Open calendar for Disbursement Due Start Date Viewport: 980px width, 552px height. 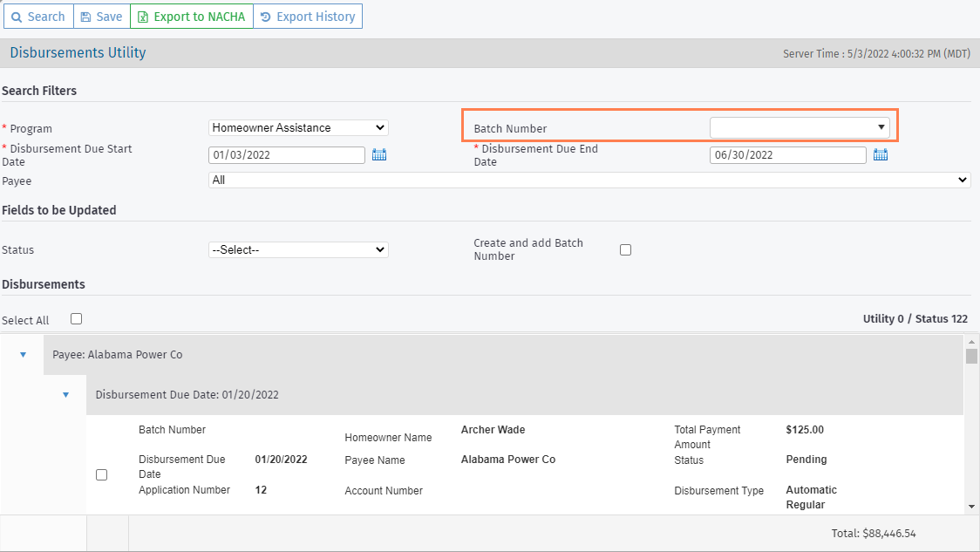tap(379, 155)
